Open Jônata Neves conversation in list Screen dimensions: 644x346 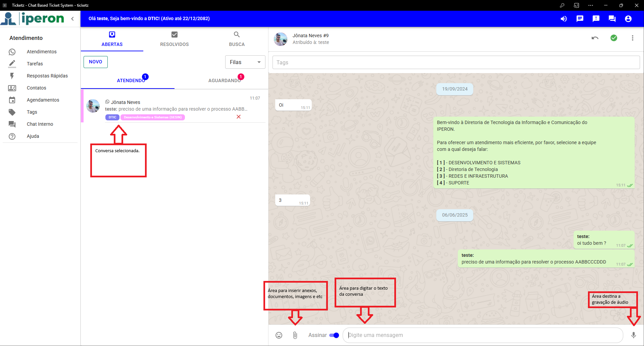175,106
